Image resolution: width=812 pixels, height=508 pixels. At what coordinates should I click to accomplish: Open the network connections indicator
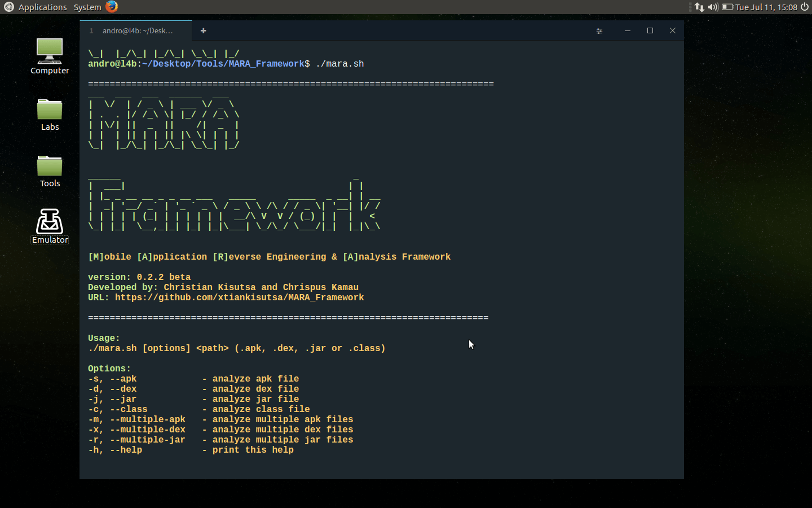click(x=699, y=7)
